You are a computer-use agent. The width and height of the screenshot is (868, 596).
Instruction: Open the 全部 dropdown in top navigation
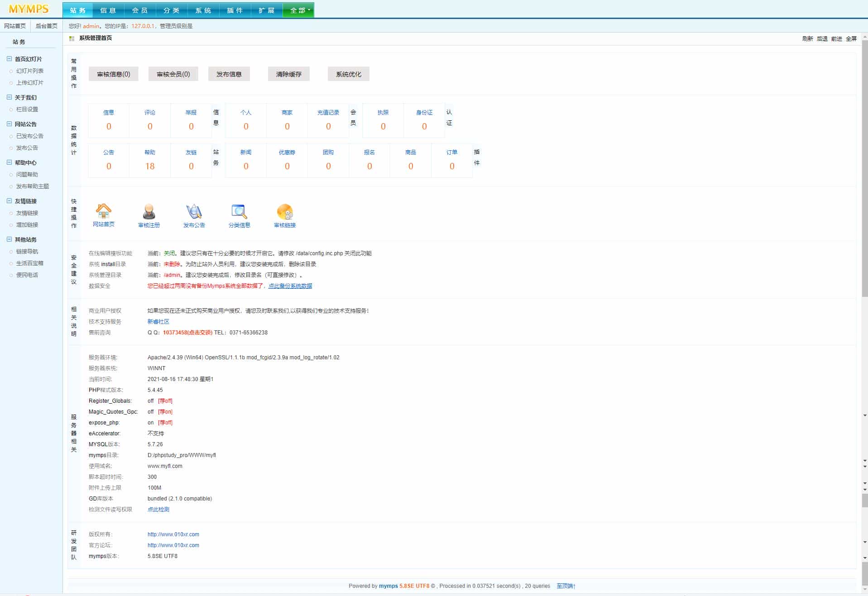[x=298, y=10]
